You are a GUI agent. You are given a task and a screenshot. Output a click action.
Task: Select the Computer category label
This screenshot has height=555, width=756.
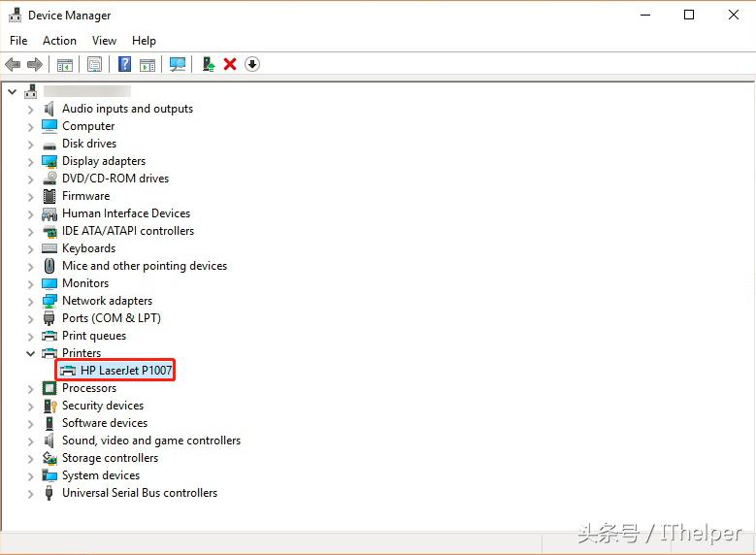[x=88, y=126]
